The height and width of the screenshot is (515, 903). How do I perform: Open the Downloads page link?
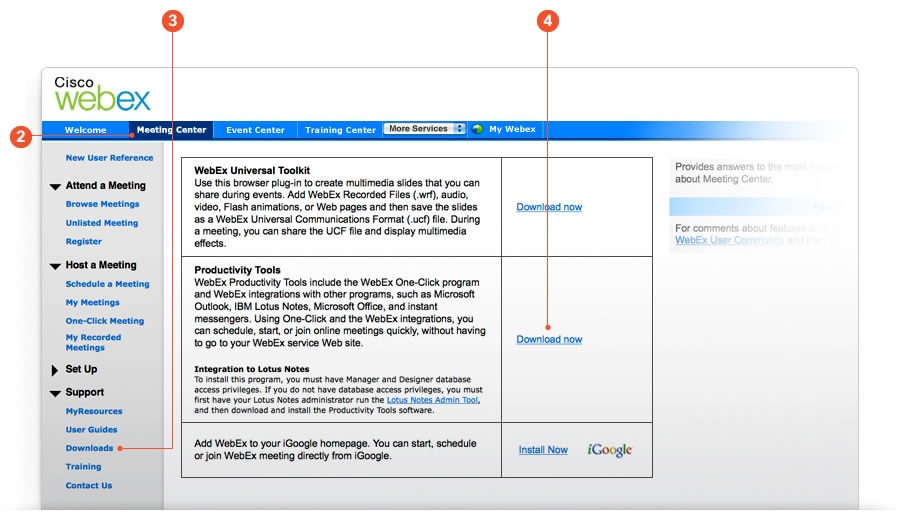click(x=89, y=448)
